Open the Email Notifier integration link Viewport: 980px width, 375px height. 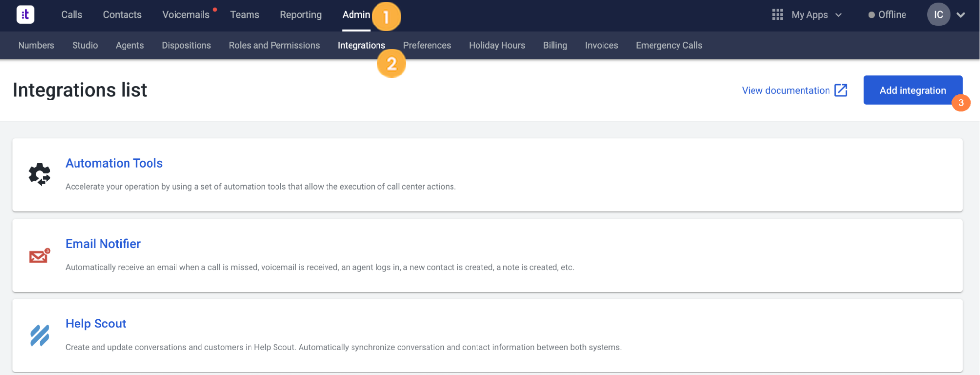[x=103, y=244]
